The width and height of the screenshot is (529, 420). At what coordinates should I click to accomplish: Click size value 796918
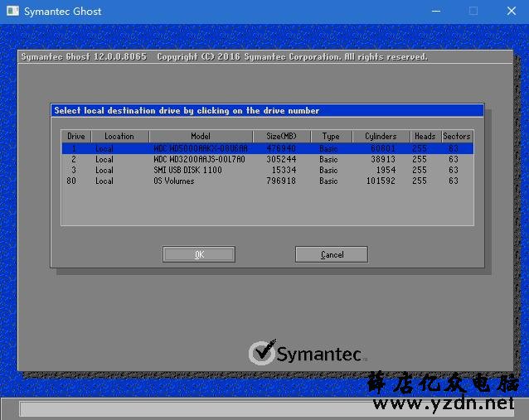[281, 181]
